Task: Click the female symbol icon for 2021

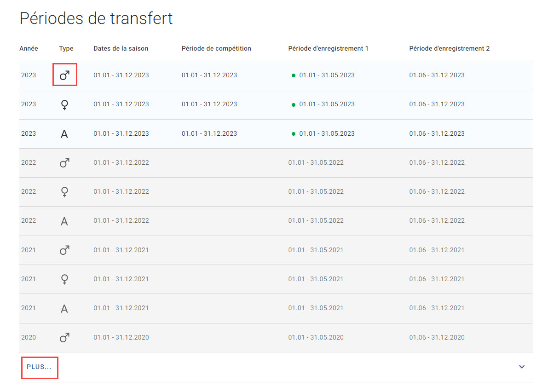Action: [65, 279]
